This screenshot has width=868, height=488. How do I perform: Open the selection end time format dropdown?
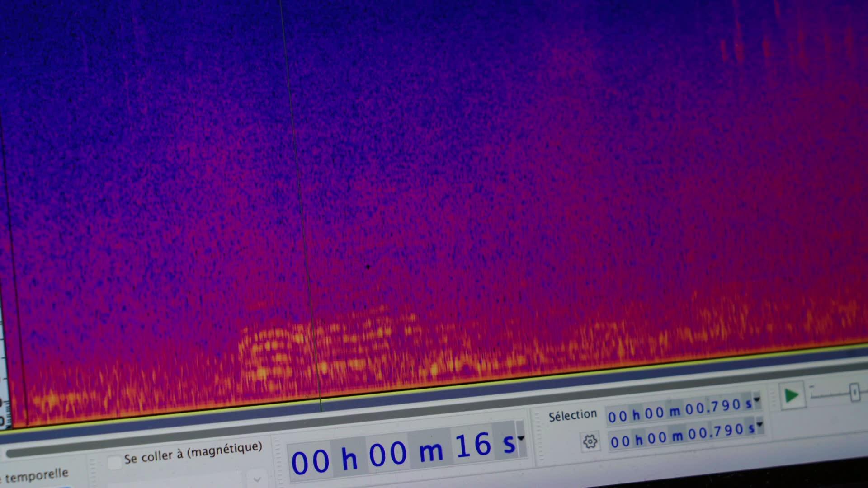point(759,424)
